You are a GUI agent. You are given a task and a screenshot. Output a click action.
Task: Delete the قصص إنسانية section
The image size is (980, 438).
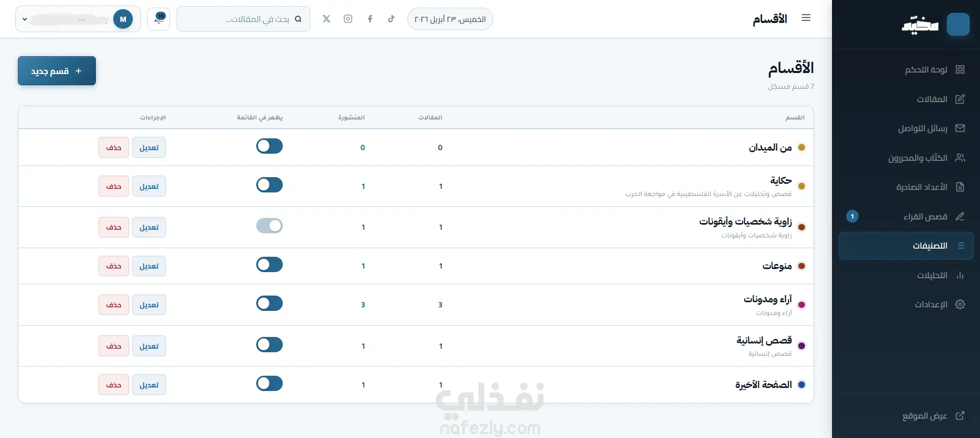pyautogui.click(x=114, y=346)
